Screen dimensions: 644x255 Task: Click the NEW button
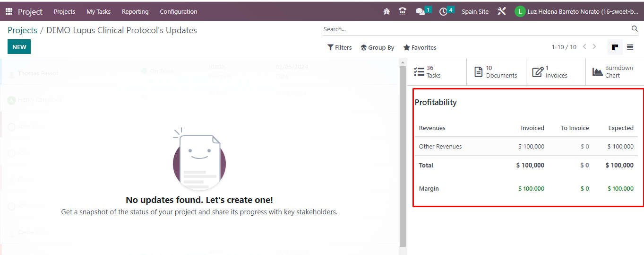[19, 47]
